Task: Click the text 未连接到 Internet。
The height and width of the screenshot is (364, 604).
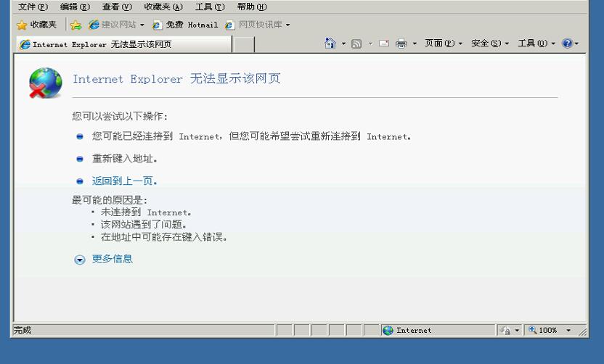Action: (146, 212)
